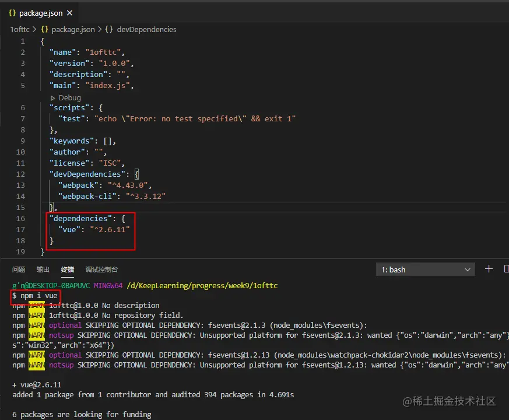This screenshot has height=420, width=509.
Task: Click the Debug play triangle icon
Action: click(53, 98)
